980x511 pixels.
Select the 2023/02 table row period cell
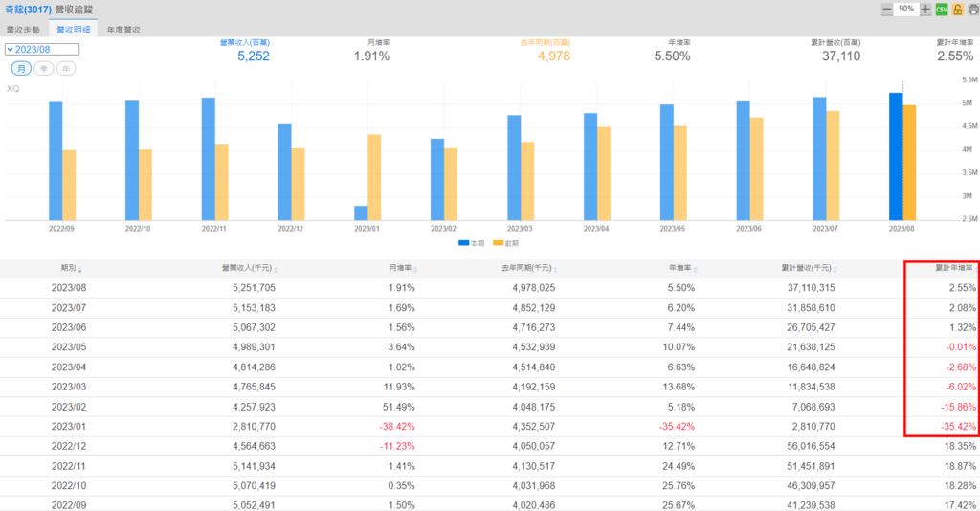click(69, 407)
